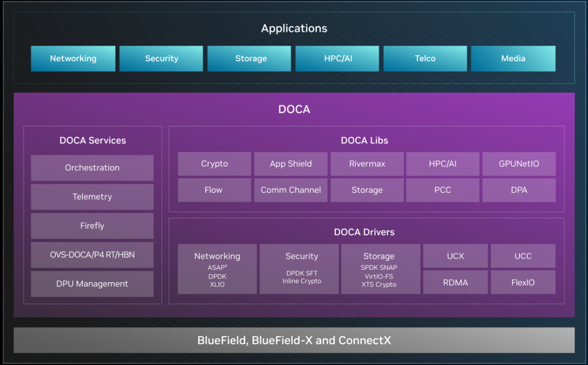This screenshot has width=588, height=365.
Task: Select the Telco application block
Action: coord(425,58)
